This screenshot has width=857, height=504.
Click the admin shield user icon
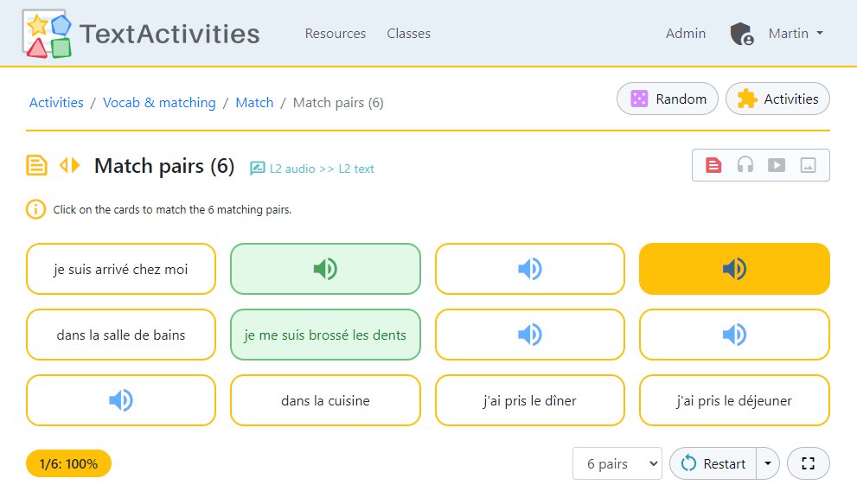742,34
